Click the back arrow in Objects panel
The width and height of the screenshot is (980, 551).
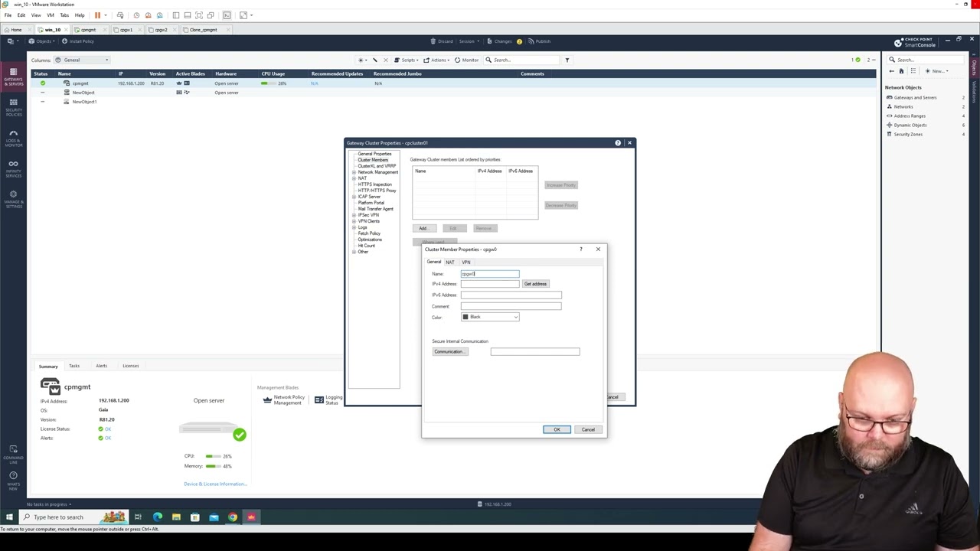point(891,71)
